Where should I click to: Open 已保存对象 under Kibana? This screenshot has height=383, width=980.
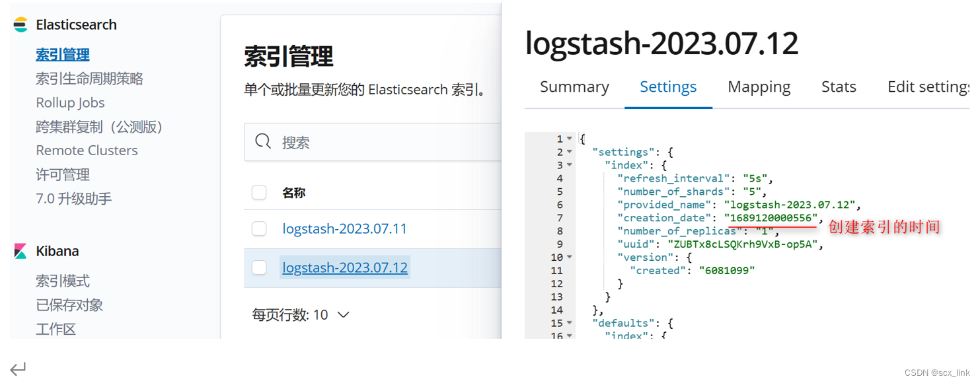(x=69, y=304)
